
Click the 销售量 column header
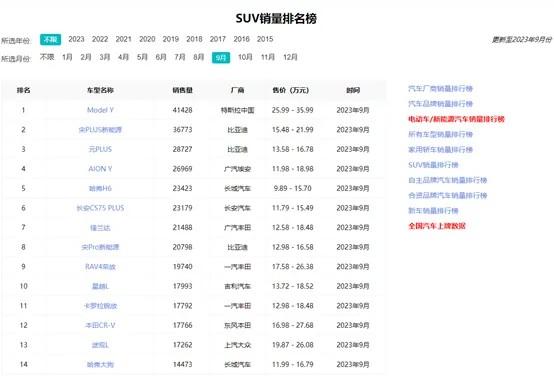point(183,90)
